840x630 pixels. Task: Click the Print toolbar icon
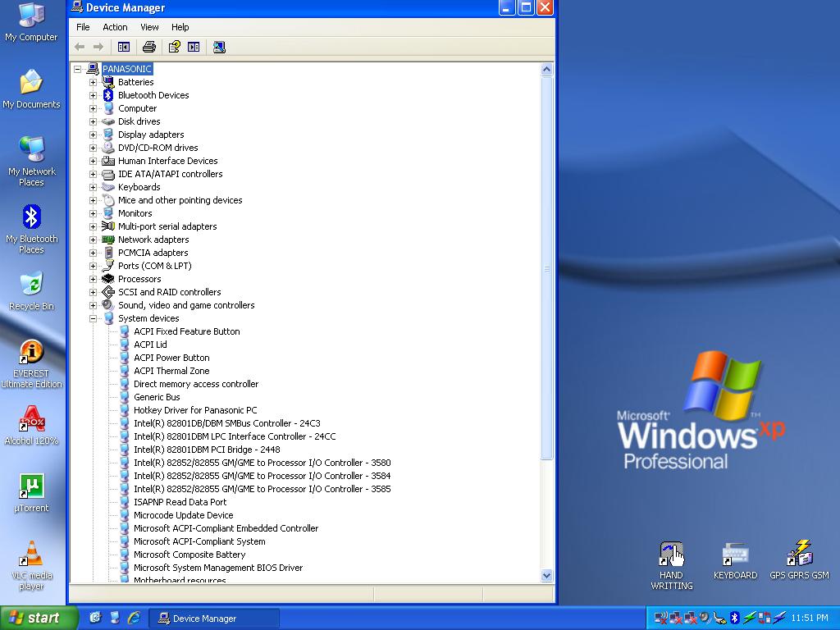click(x=149, y=47)
